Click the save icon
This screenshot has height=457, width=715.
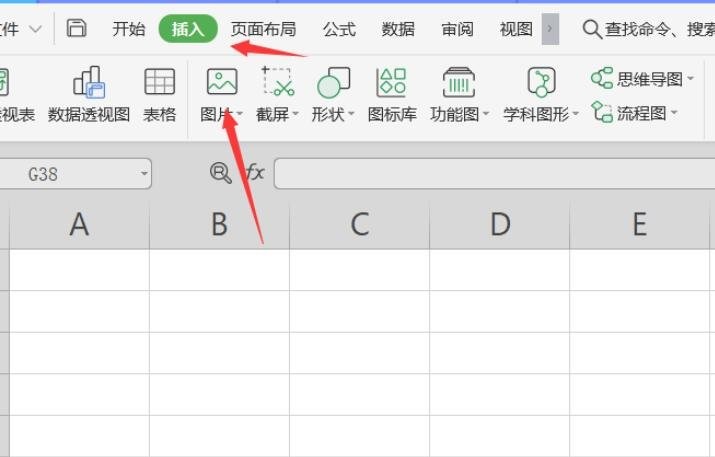pos(77,28)
